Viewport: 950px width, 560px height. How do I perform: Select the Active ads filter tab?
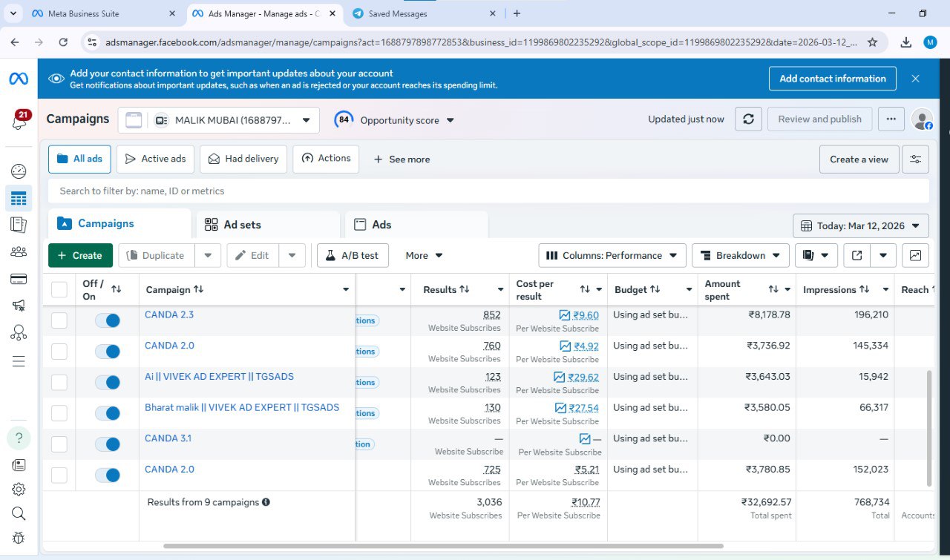pos(155,159)
